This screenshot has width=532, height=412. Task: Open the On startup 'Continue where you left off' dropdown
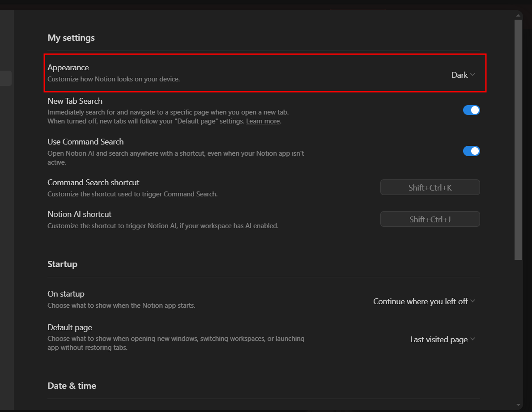pos(424,302)
